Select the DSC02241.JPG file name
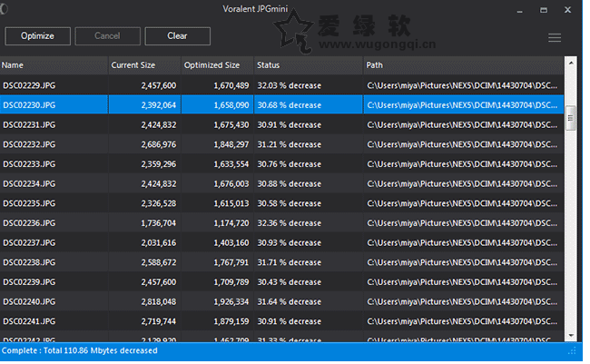 (29, 321)
